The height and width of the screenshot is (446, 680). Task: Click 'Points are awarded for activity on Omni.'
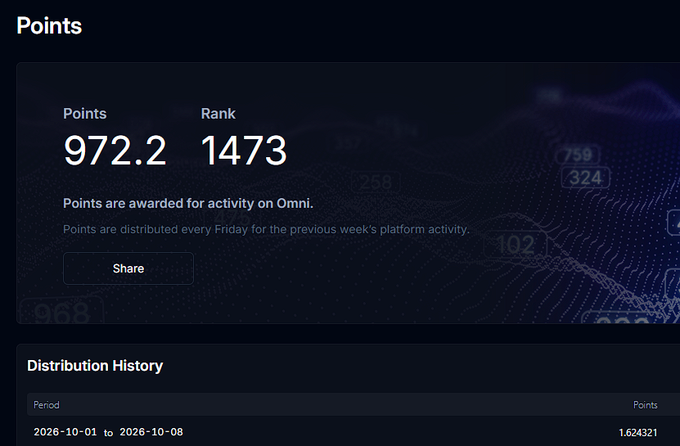pos(188,203)
